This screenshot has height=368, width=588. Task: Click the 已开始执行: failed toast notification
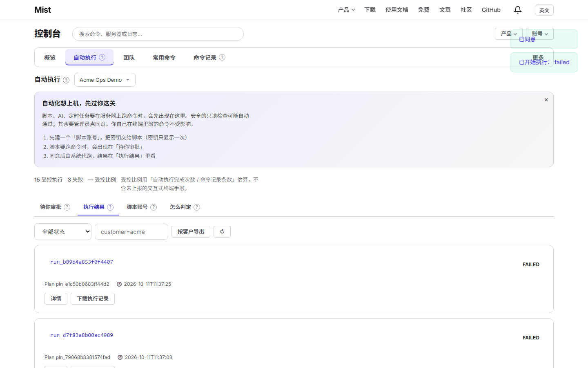[x=544, y=62]
